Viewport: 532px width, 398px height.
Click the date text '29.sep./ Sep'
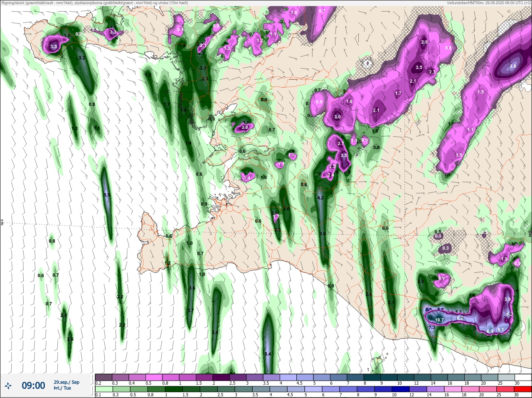[x=66, y=382]
